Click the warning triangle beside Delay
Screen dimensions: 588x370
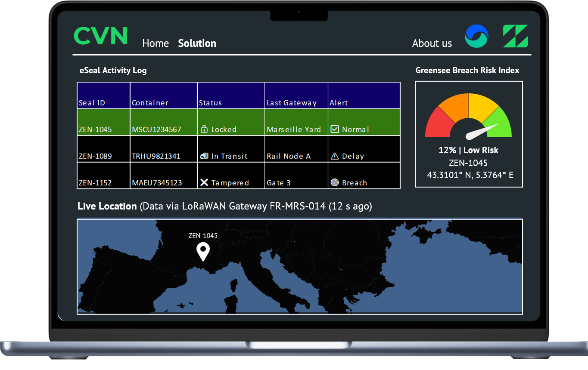click(335, 156)
